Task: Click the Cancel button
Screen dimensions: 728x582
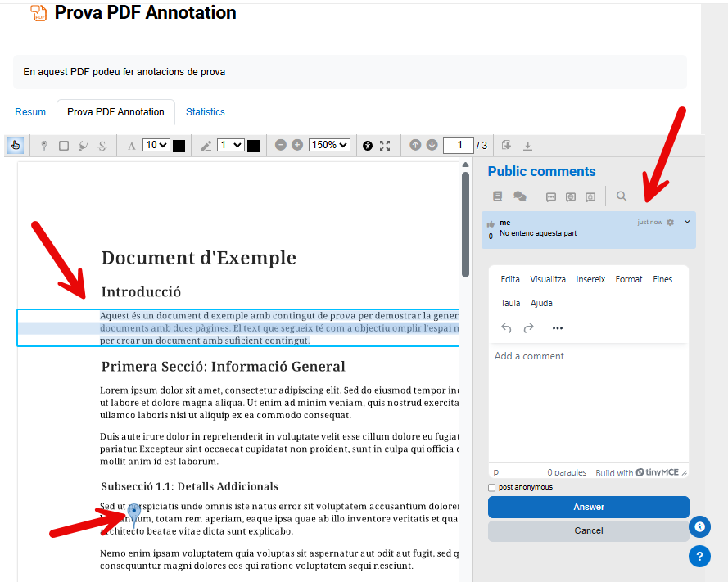Action: [x=588, y=530]
